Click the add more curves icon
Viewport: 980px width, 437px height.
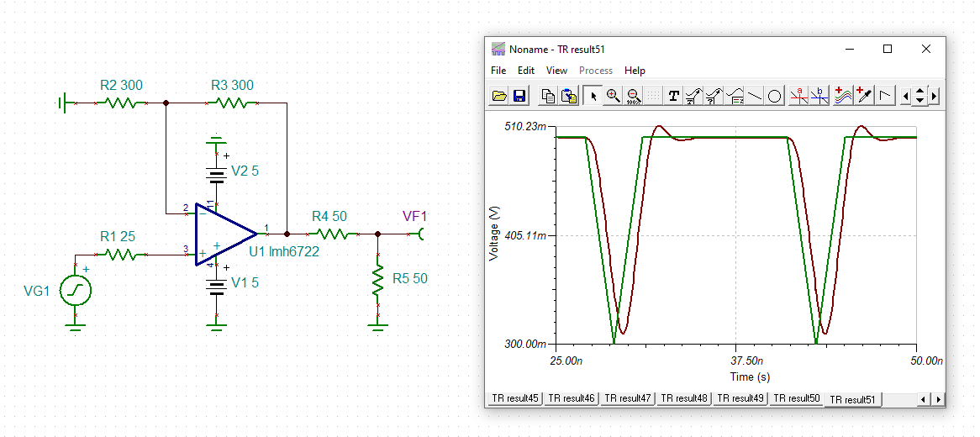click(843, 96)
